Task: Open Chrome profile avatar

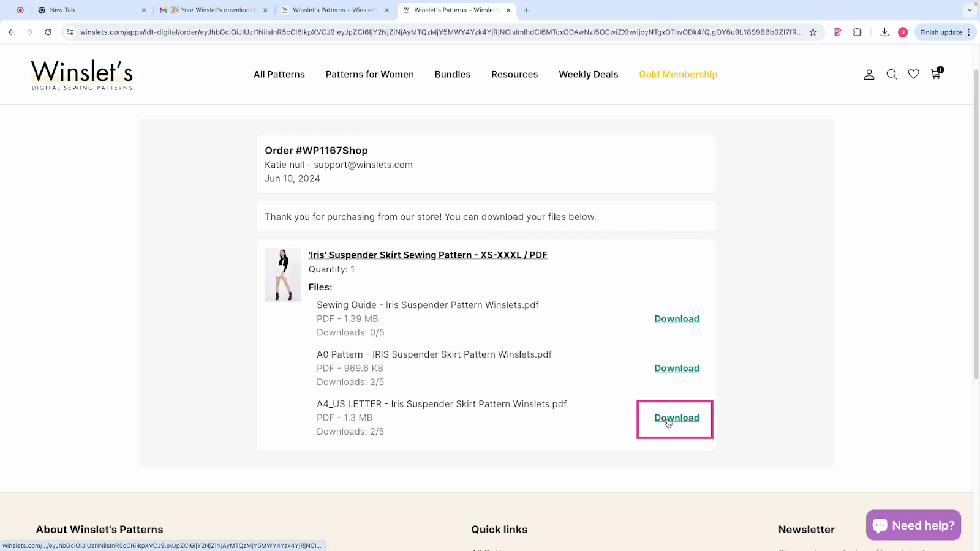Action: click(x=903, y=32)
